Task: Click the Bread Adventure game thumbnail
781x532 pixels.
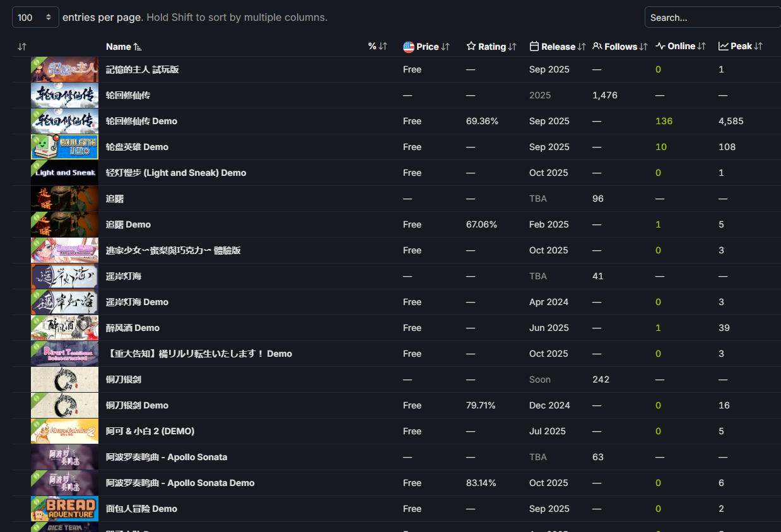Action: (64, 509)
